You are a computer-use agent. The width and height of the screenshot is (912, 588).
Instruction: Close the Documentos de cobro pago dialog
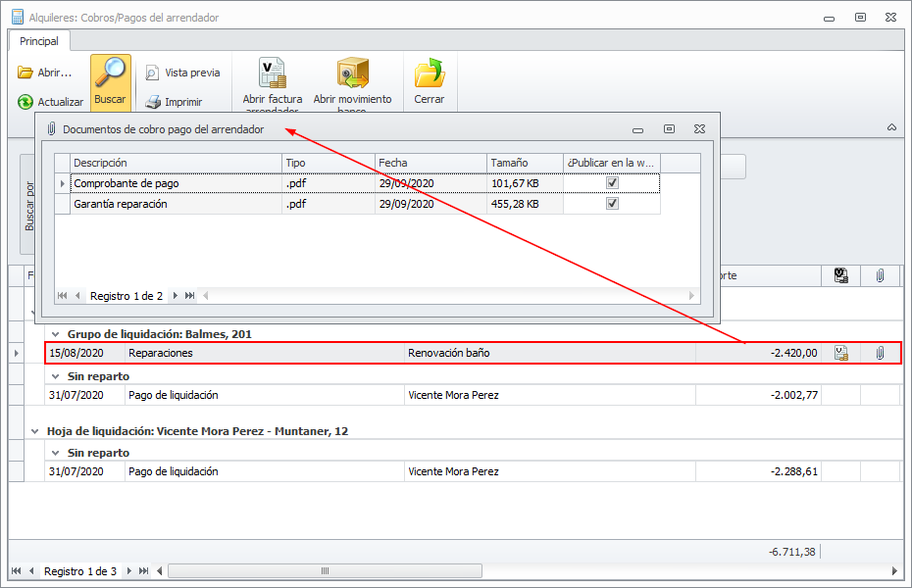(x=700, y=129)
